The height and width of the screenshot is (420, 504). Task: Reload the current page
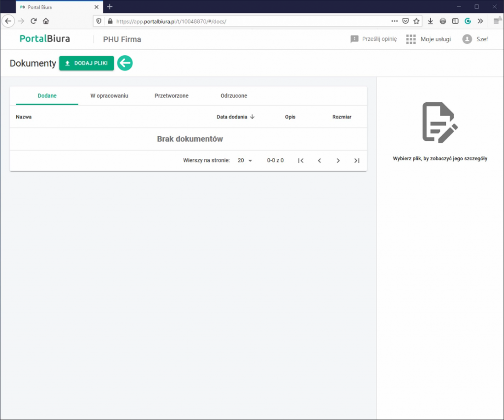(x=33, y=21)
